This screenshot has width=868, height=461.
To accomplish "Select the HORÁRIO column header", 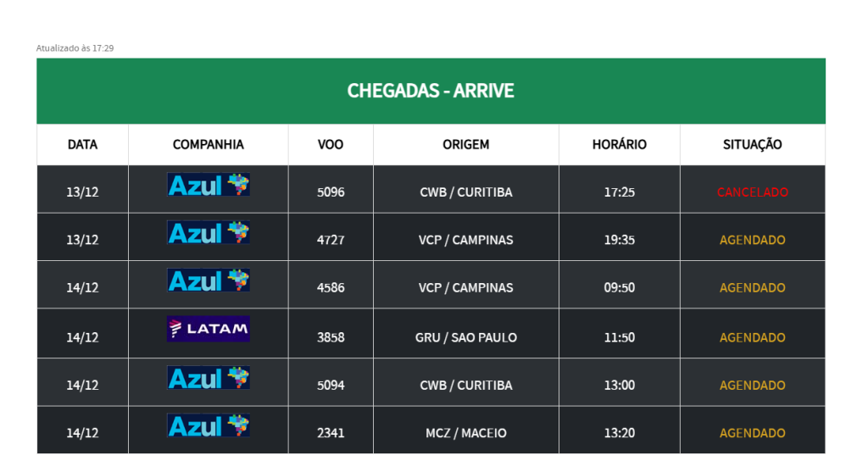I will tap(620, 144).
